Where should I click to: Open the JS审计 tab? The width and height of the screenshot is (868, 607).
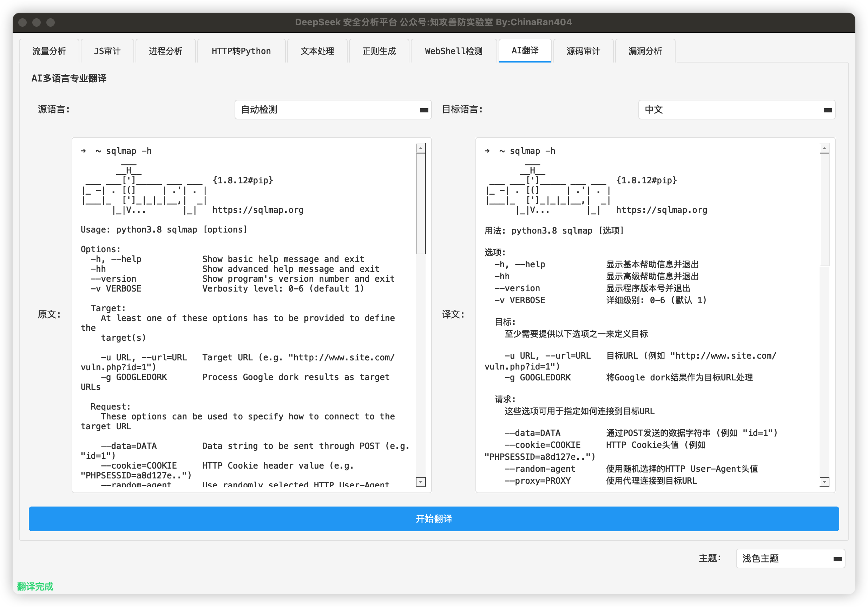[107, 51]
